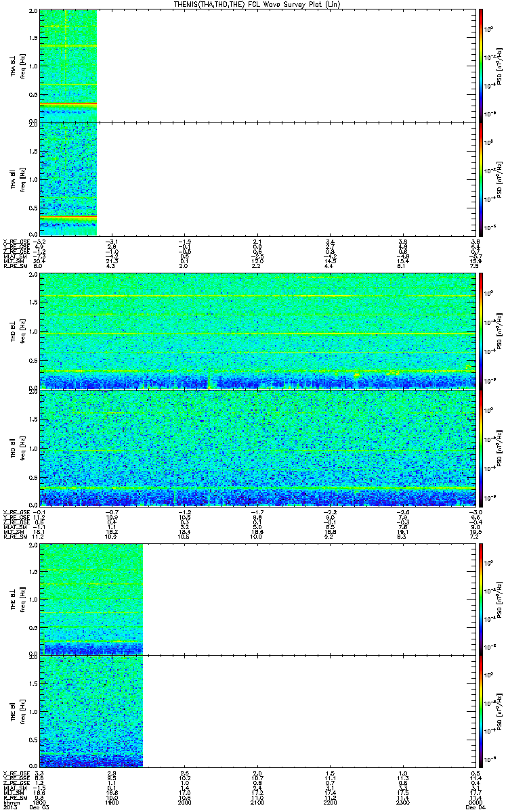
Task: Click the color bar beside THD BL panel
Action: tap(481, 331)
